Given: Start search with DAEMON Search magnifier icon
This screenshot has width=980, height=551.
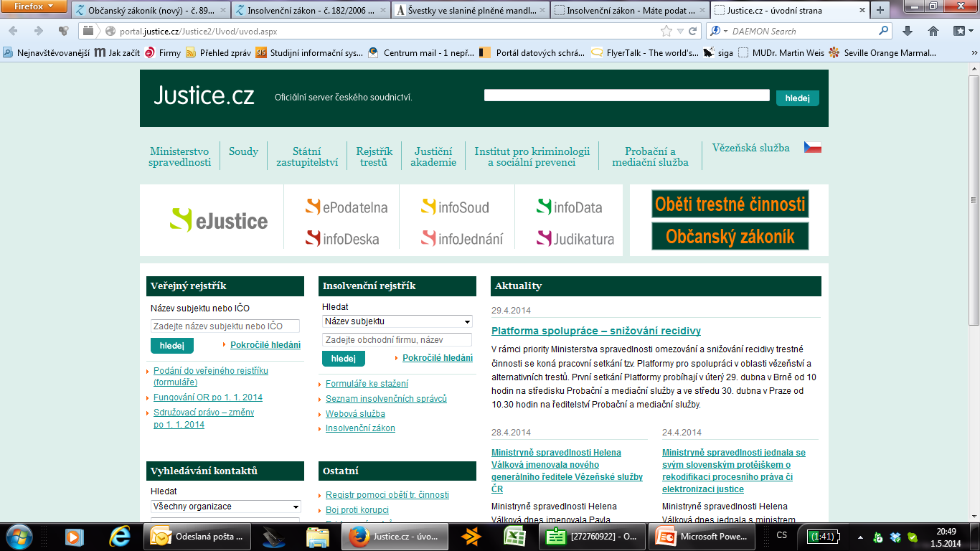Looking at the screenshot, I should [883, 31].
